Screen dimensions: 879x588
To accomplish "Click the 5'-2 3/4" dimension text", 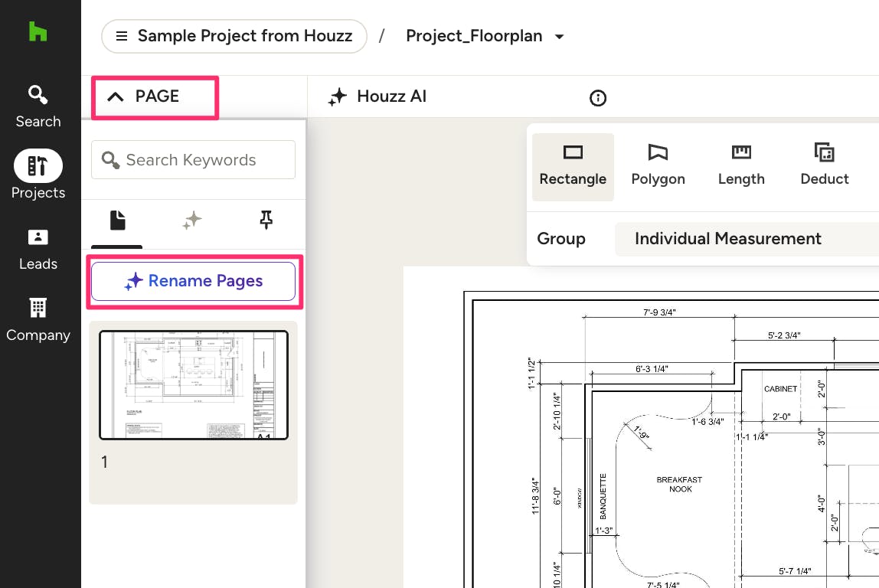I will pyautogui.click(x=784, y=335).
